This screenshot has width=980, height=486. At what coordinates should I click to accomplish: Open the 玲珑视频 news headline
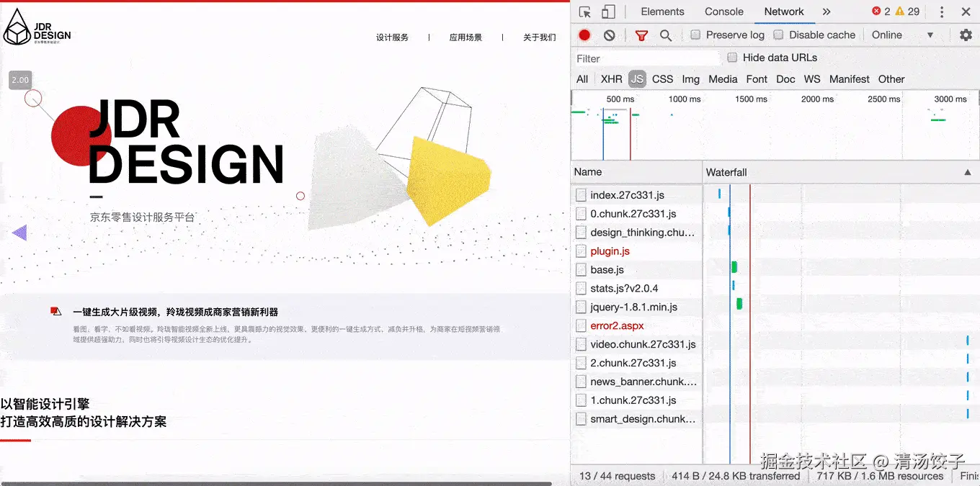pyautogui.click(x=175, y=312)
